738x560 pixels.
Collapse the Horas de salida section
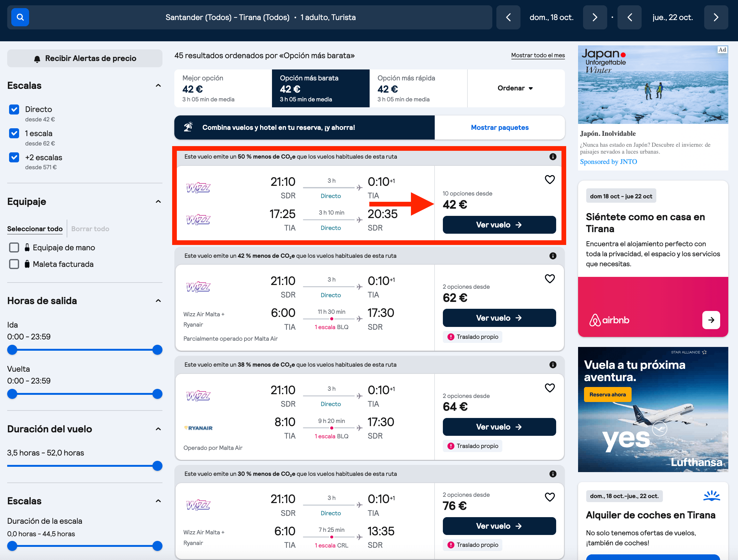tap(158, 301)
